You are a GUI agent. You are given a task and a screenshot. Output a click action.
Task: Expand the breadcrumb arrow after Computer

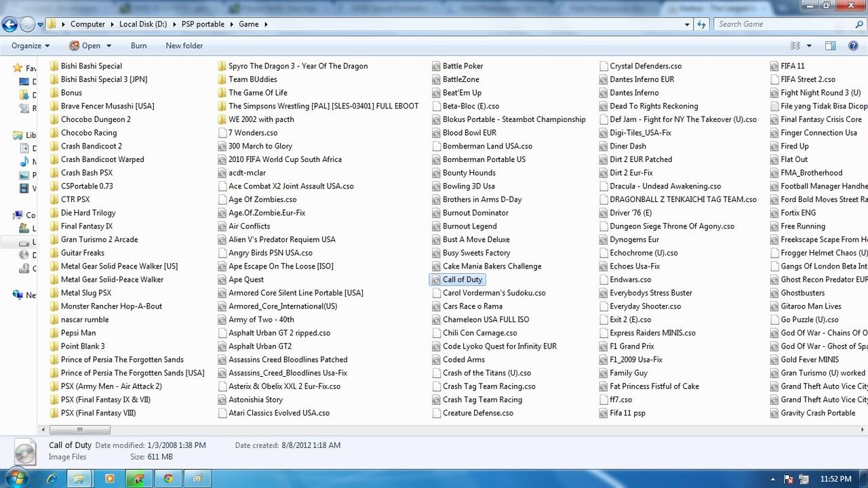tap(112, 24)
